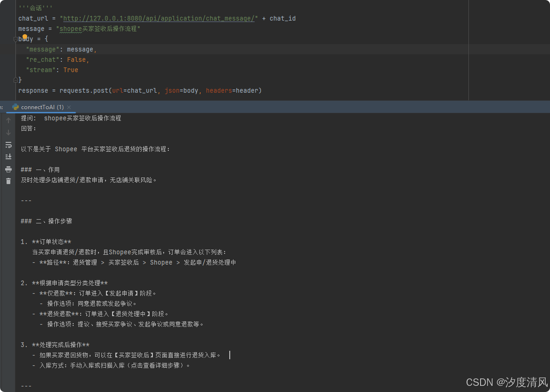Image resolution: width=550 pixels, height=392 pixels.
Task: Click the '3. **处理完成后操作**' line
Action: (x=55, y=345)
